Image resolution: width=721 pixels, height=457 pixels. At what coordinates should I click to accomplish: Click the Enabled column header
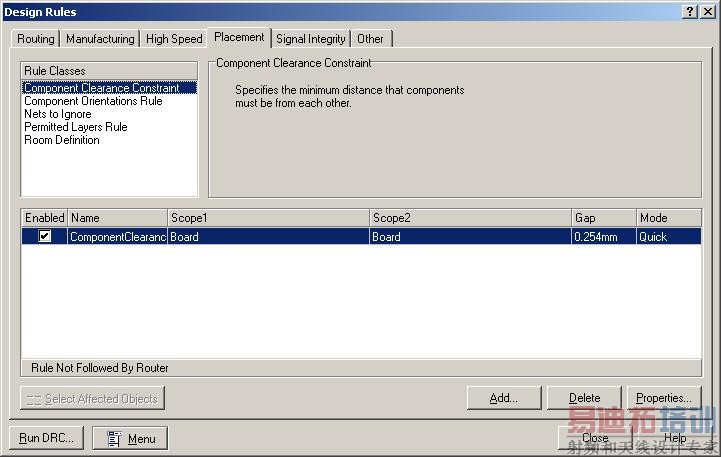[45, 217]
